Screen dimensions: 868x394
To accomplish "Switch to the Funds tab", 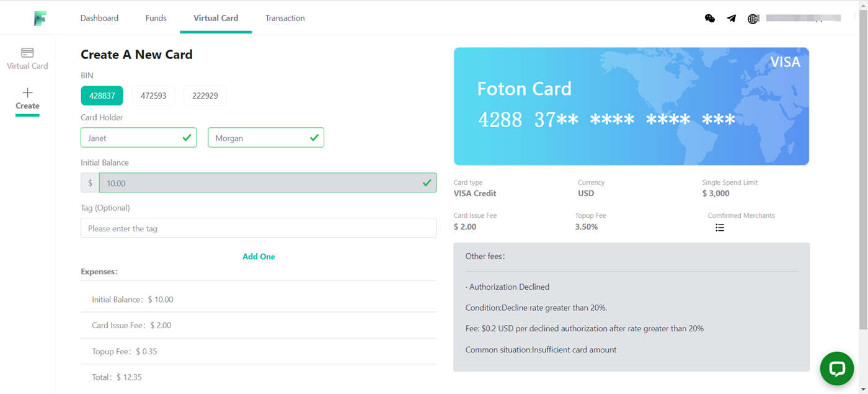I will tap(156, 18).
